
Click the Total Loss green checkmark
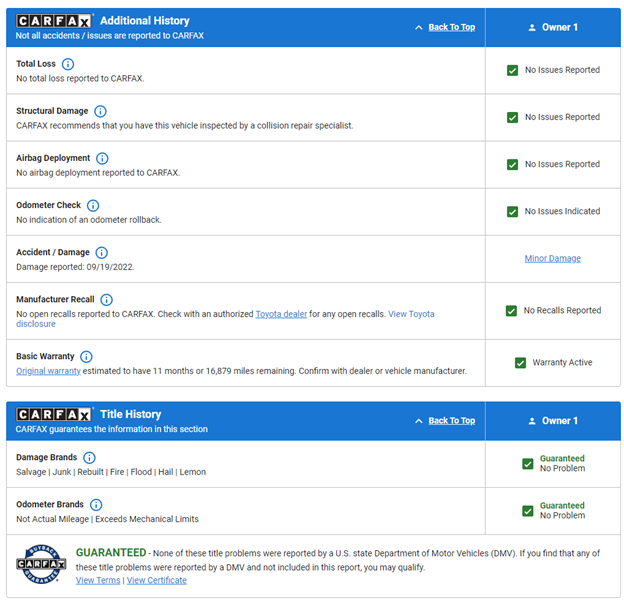(513, 70)
